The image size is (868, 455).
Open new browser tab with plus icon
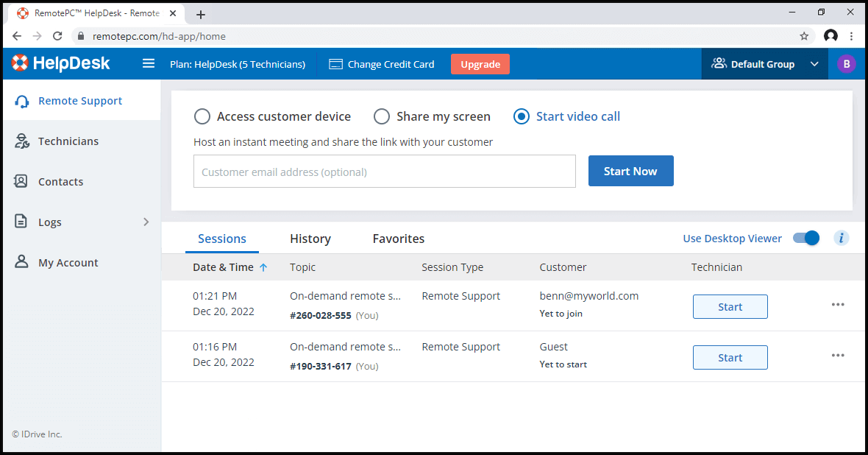click(200, 15)
